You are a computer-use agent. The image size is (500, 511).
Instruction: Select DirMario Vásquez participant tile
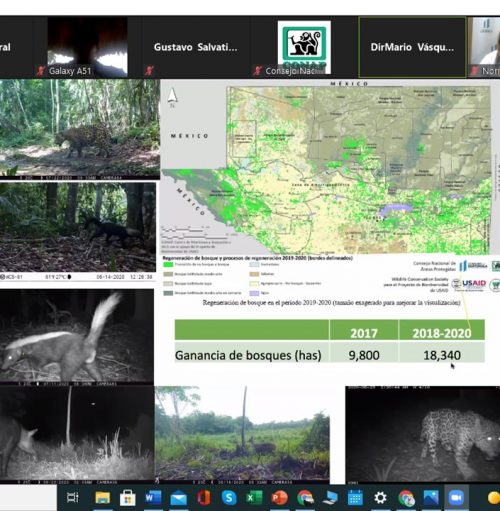[412, 47]
